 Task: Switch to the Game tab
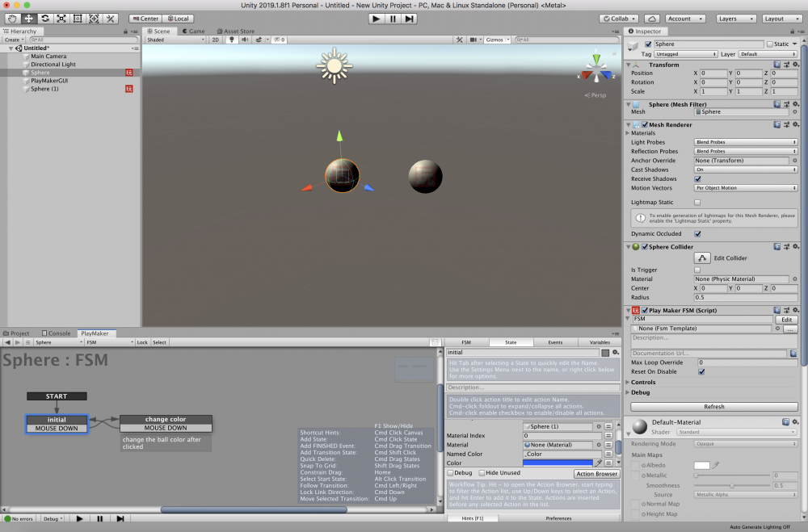(194, 31)
